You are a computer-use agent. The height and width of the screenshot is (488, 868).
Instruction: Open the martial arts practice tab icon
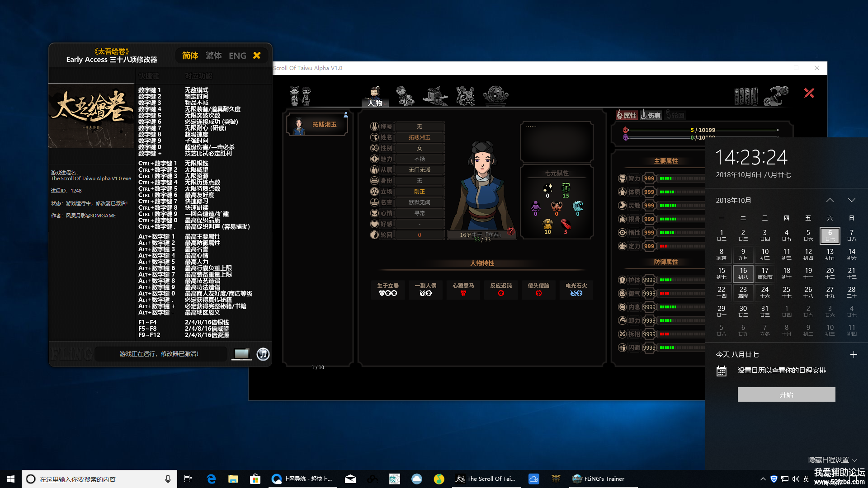tap(405, 96)
